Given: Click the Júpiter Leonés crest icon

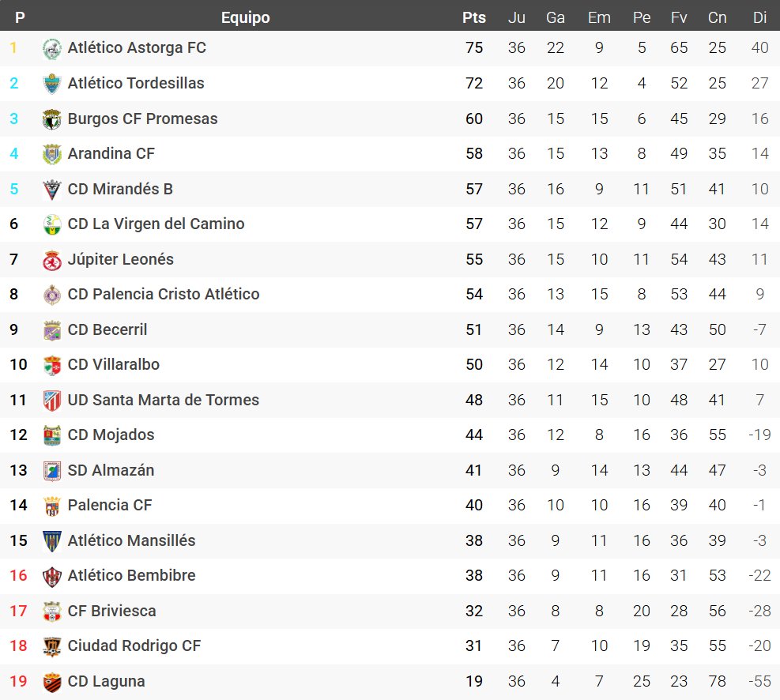Looking at the screenshot, I should 51,260.
